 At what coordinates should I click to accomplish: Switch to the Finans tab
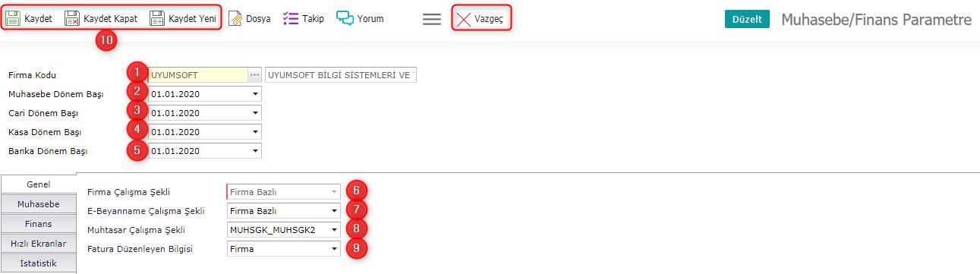pyautogui.click(x=39, y=224)
